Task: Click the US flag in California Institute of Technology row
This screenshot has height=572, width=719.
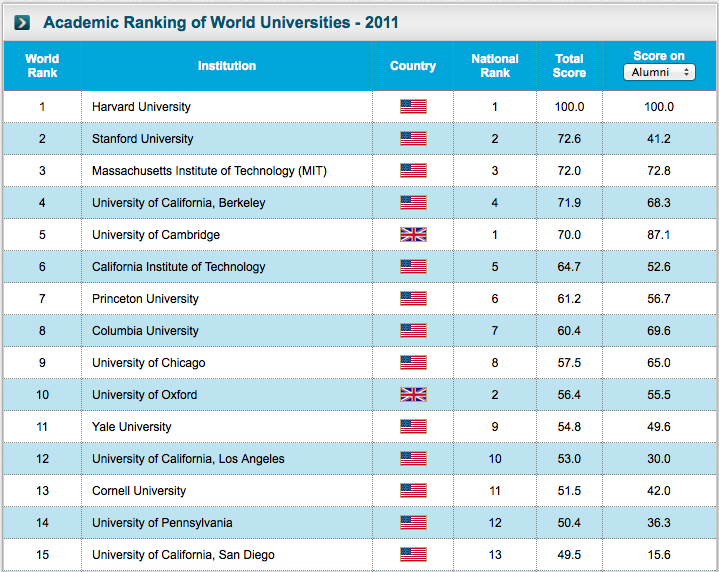Action: (x=413, y=267)
